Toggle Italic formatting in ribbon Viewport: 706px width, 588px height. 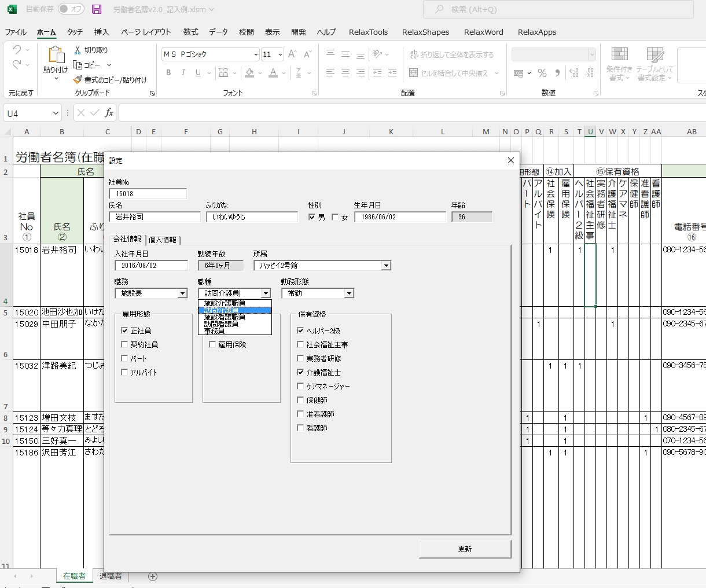point(183,73)
